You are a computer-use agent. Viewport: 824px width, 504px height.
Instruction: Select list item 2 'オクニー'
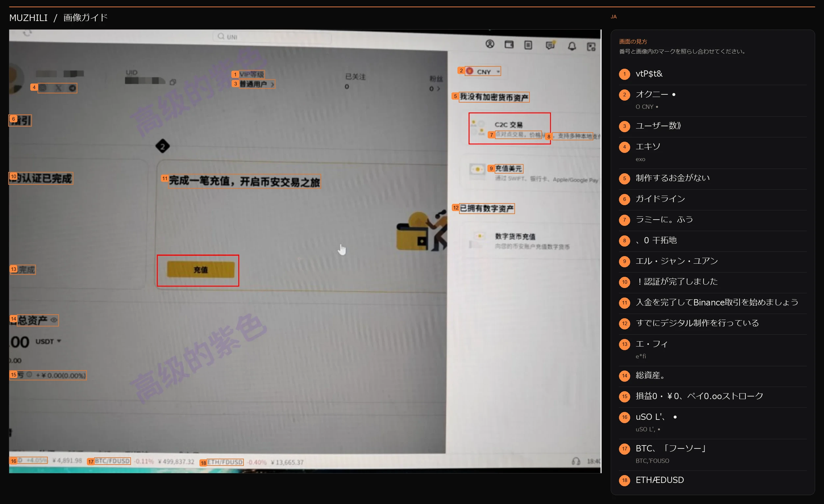point(713,100)
